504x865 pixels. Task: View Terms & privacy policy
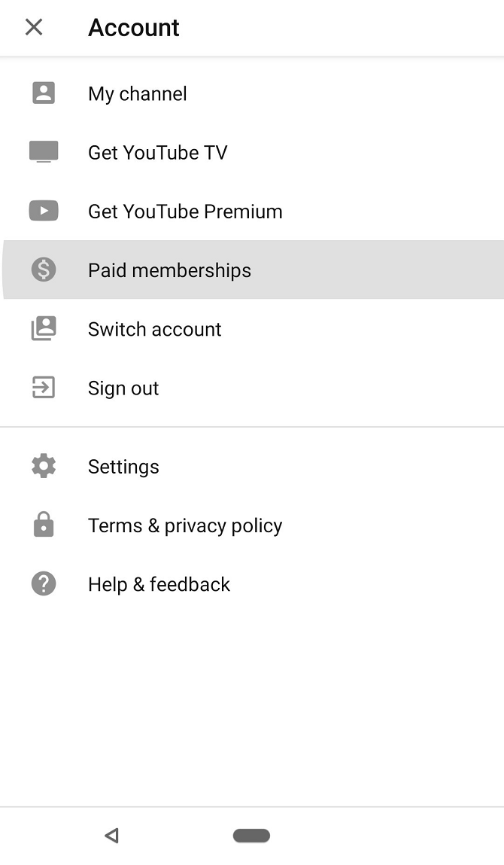[x=185, y=525]
